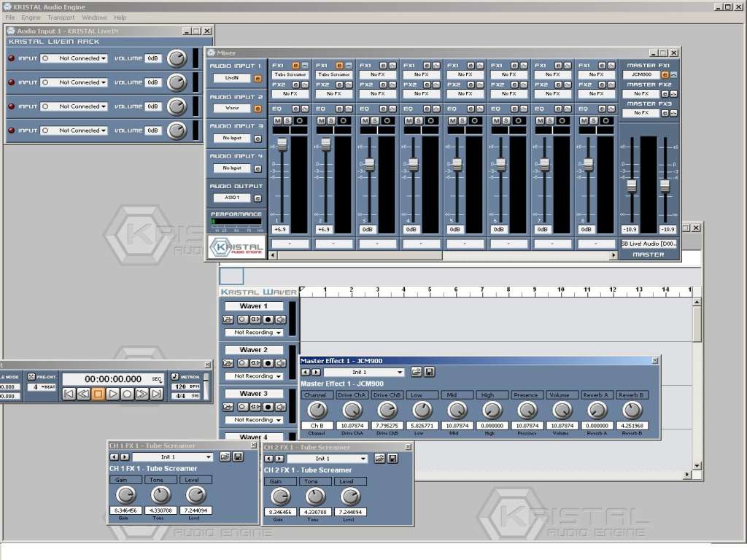The image size is (747, 560).
Task: Click Play button in transport panel
Action: tap(112, 394)
